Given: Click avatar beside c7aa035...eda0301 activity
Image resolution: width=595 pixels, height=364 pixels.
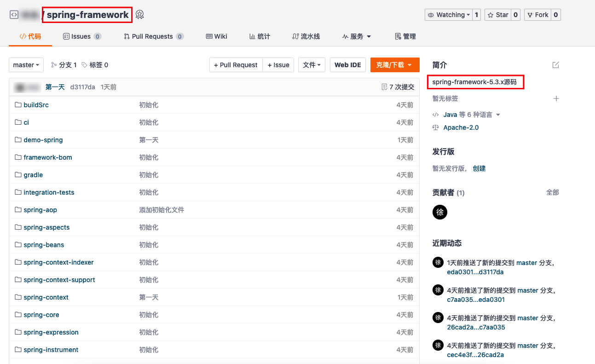Looking at the screenshot, I should click(438, 290).
